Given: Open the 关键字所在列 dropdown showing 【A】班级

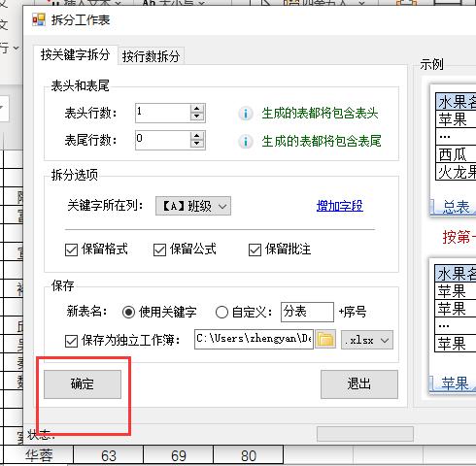Looking at the screenshot, I should pyautogui.click(x=193, y=206).
